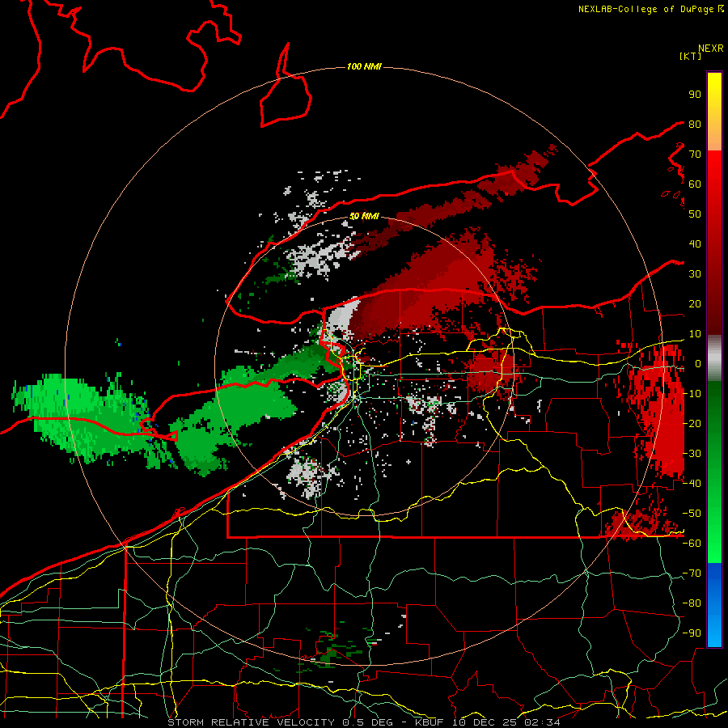Click the positive 20 value on the velocity scale
728x728 pixels.
tap(695, 303)
